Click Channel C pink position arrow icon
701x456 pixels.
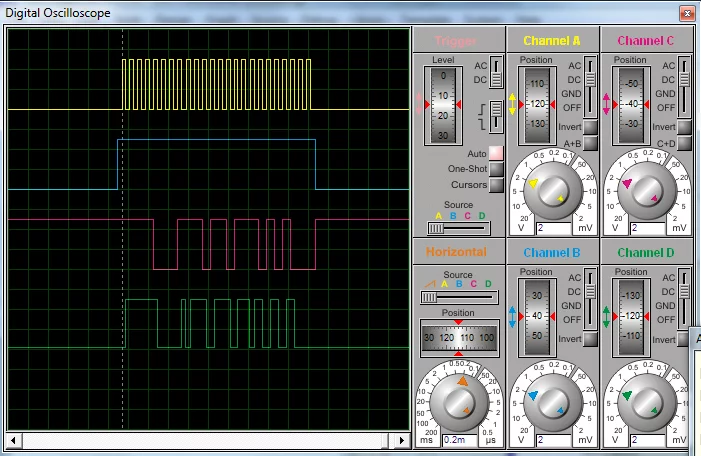pyautogui.click(x=604, y=104)
